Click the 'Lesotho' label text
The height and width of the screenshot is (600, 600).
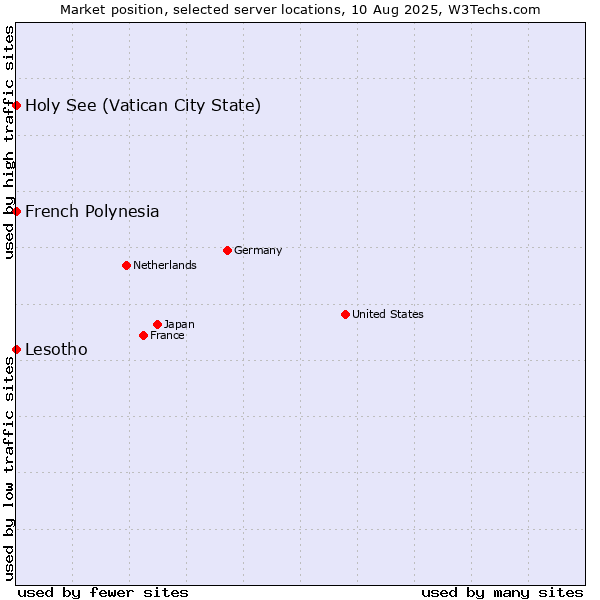tap(56, 349)
